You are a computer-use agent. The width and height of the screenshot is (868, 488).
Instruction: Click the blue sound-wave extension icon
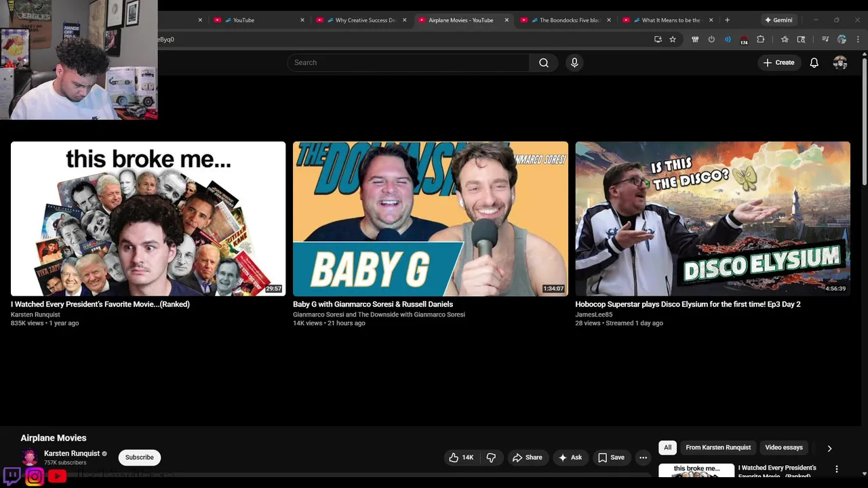coord(728,39)
